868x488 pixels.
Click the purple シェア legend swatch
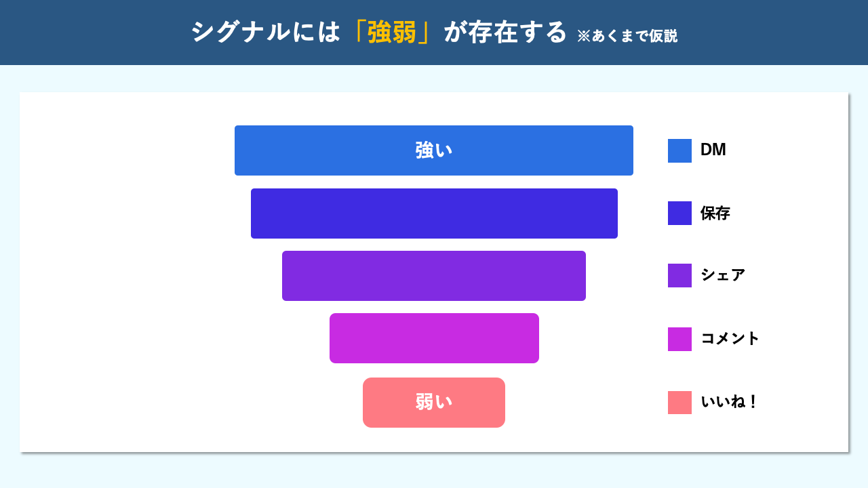679,275
